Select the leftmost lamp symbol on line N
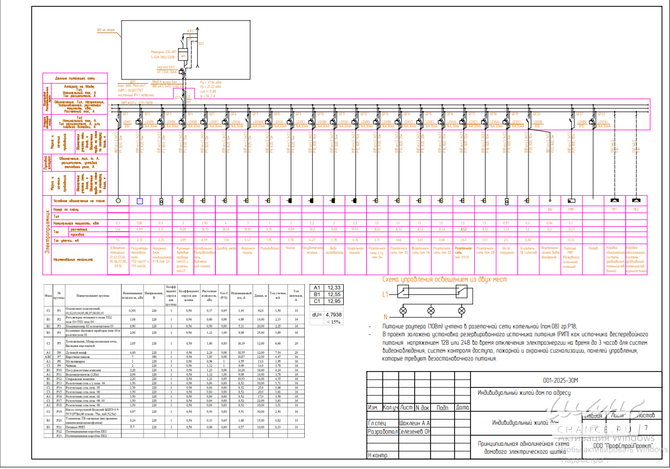Image resolution: width=670 pixels, height=469 pixels. tap(404, 311)
